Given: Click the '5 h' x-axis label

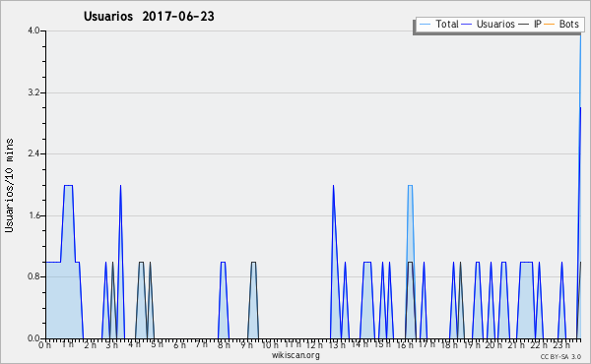Looking at the screenshot, I should [x=157, y=344].
